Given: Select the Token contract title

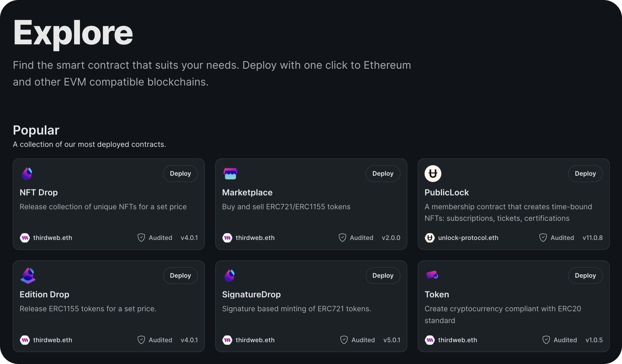Looking at the screenshot, I should 437,294.
